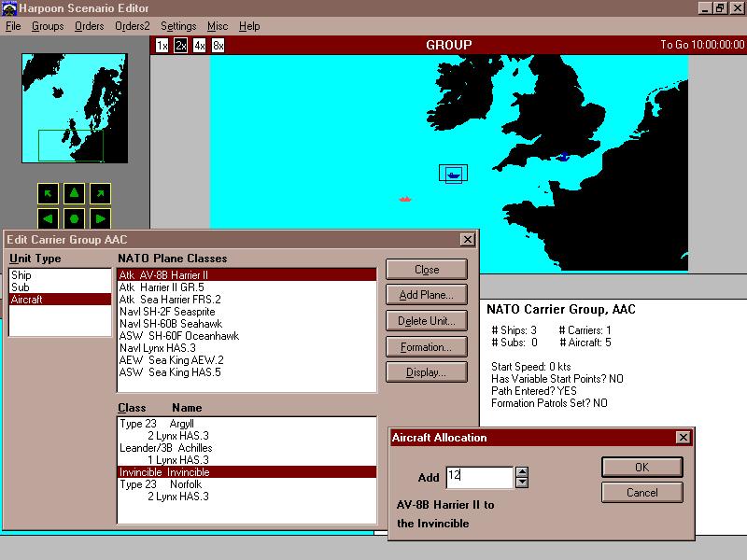Select Navl SH-60B Seahawk class

click(x=247, y=324)
